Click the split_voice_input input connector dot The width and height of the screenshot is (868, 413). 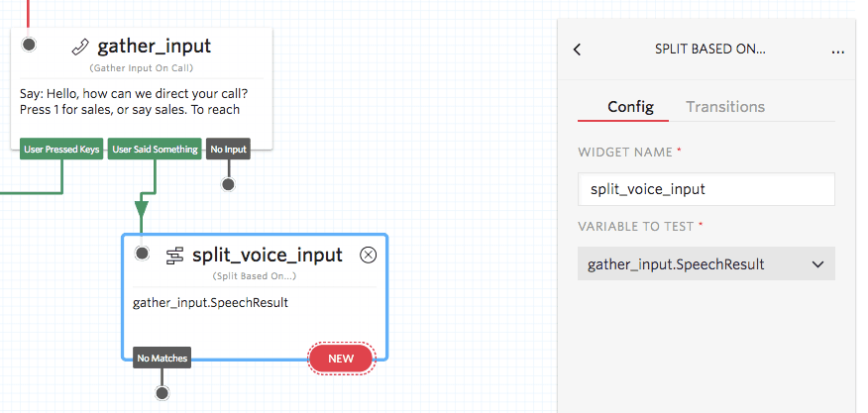142,255
